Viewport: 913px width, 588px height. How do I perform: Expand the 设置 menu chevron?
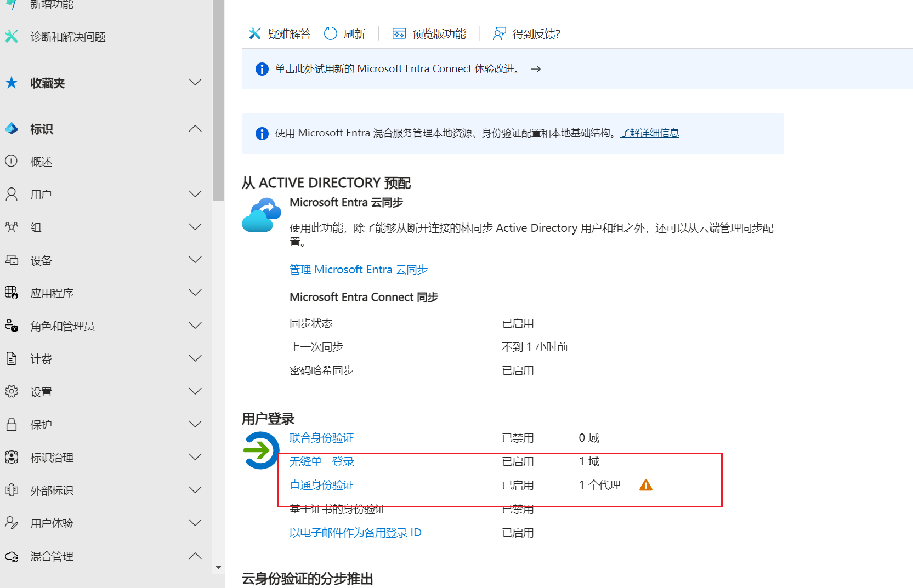coord(195,391)
